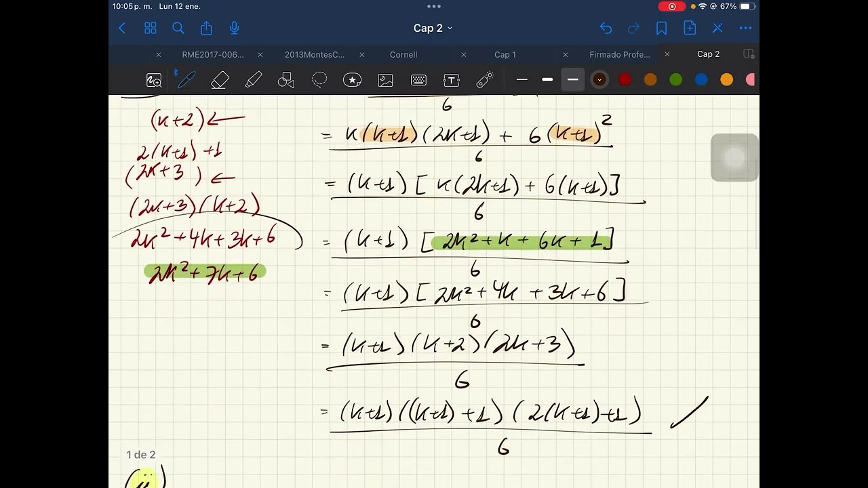The height and width of the screenshot is (488, 868).
Task: Insert an image with photo tool
Action: [x=386, y=80]
